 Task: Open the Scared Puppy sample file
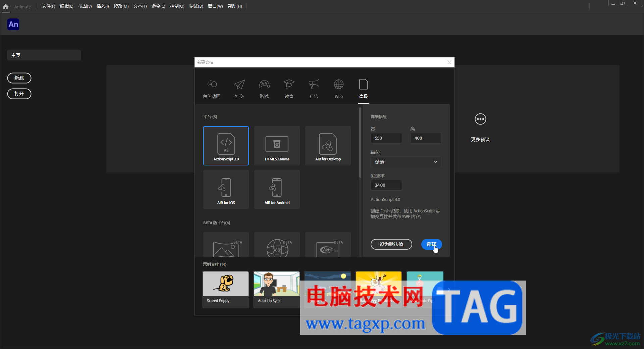(226, 290)
